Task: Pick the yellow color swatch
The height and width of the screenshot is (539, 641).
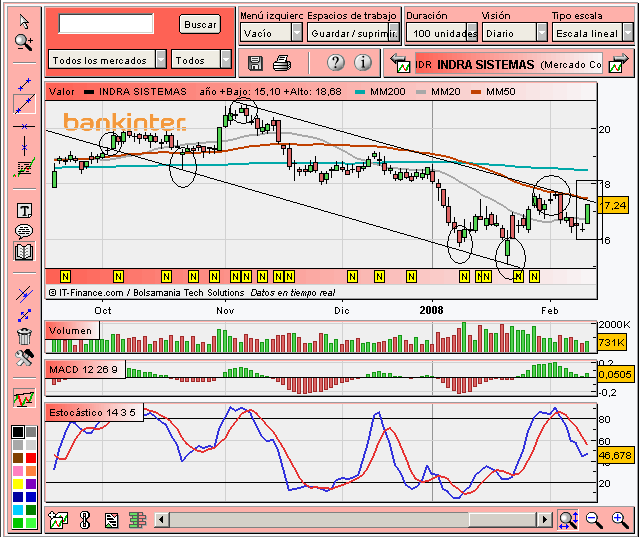Action: 18,484
